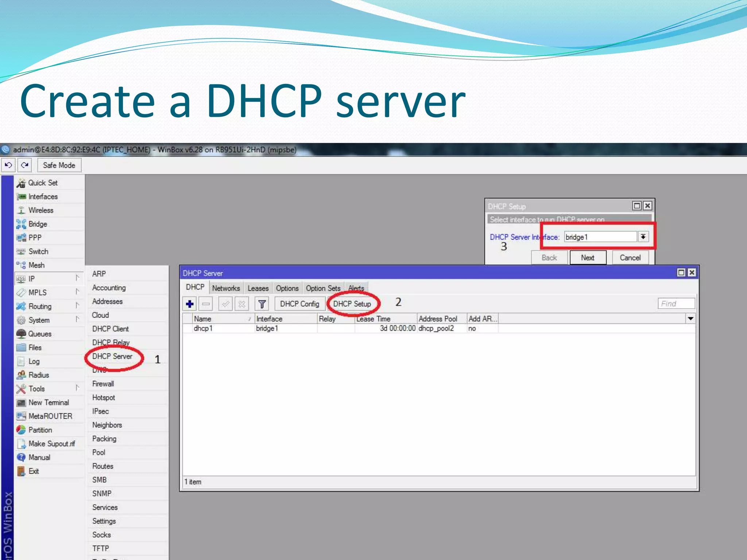Screen dimensions: 747x560
Task: Click the Find search field
Action: [676, 304]
